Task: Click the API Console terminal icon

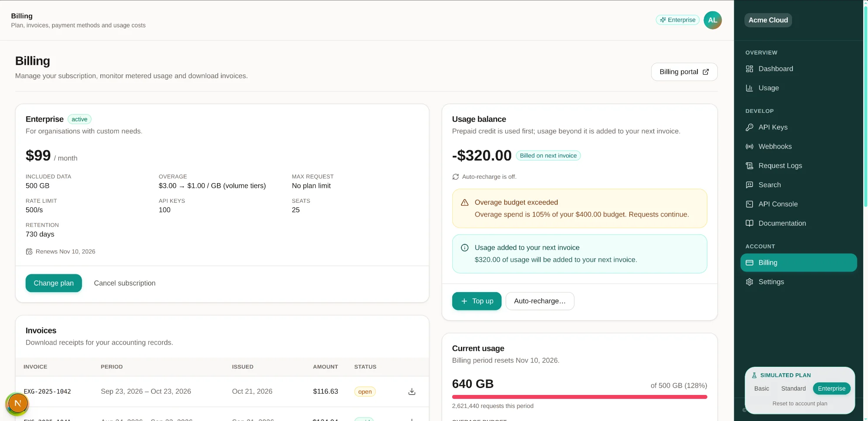Action: click(x=749, y=204)
